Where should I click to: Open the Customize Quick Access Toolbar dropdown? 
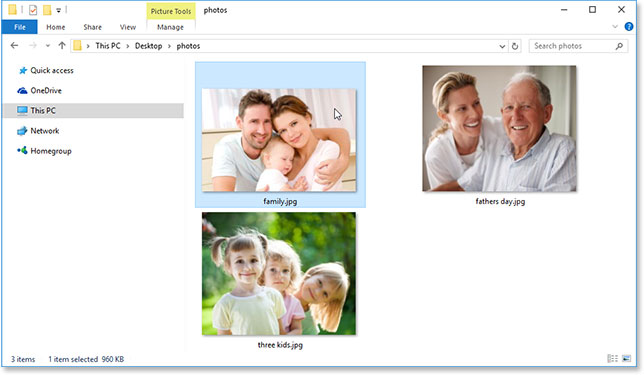pos(59,10)
